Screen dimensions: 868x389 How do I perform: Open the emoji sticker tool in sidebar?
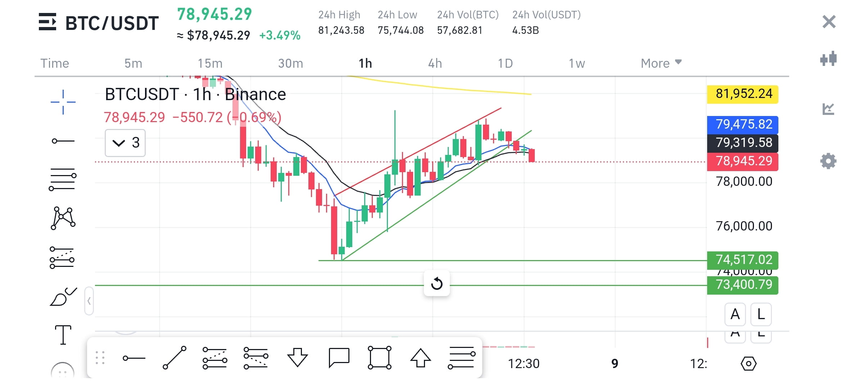click(63, 370)
